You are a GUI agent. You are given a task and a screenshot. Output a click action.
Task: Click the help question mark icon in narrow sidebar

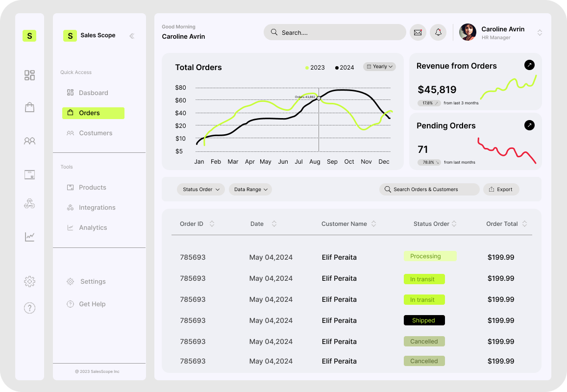click(29, 308)
